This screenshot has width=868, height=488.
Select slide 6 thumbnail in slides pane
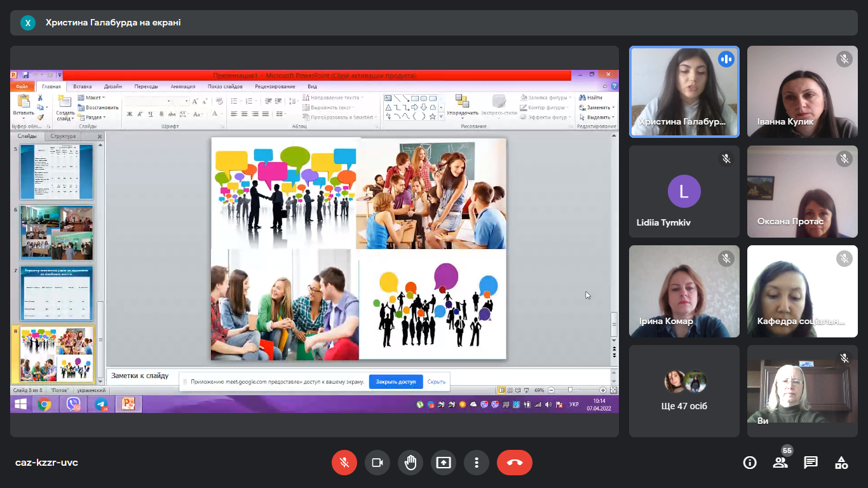tap(57, 232)
